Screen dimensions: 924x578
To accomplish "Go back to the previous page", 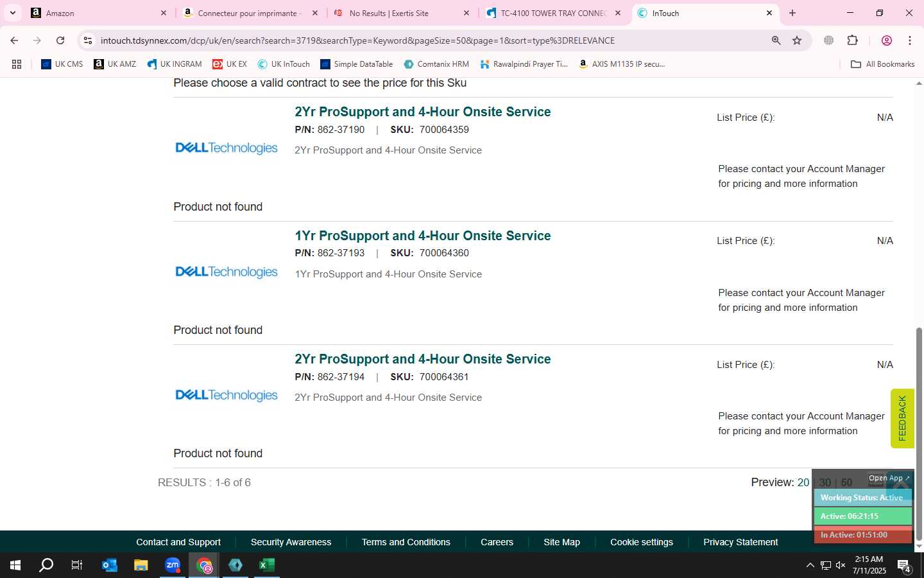I will click(14, 40).
